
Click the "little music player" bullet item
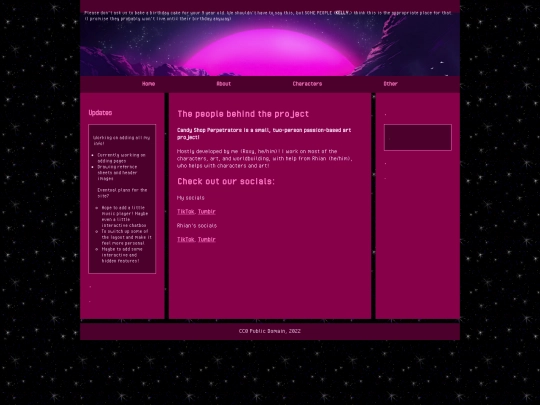click(125, 217)
